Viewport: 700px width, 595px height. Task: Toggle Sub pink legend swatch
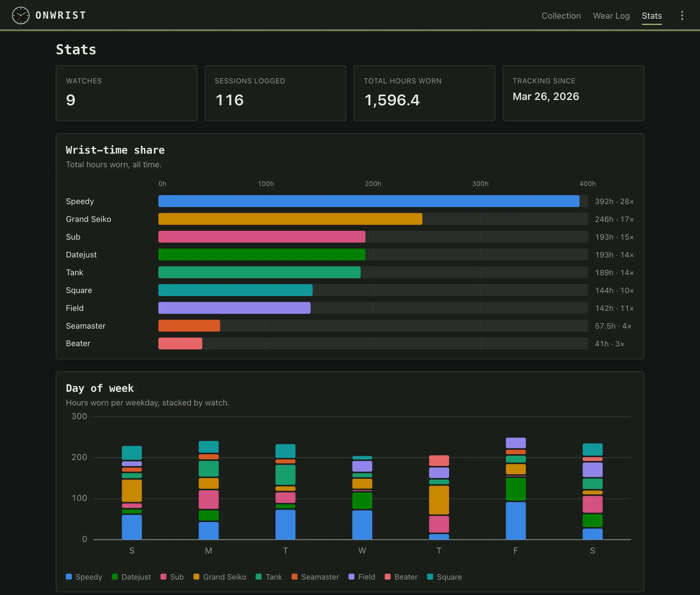163,576
